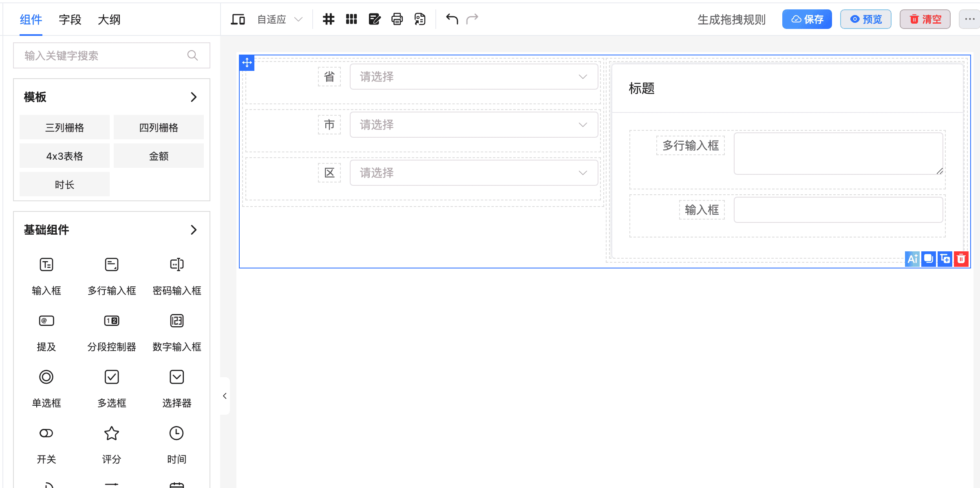
Task: Click the printer icon in toolbar
Action: pos(397,19)
